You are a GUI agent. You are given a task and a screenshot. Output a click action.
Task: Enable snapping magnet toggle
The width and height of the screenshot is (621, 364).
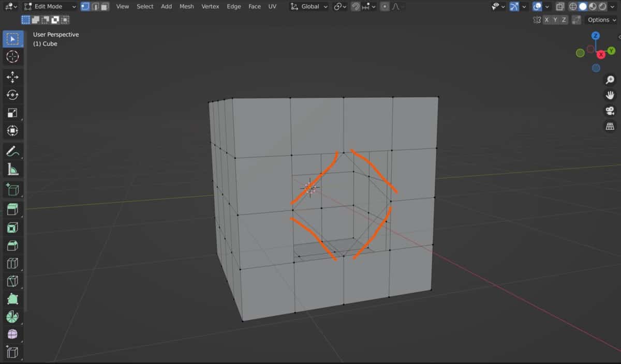(356, 7)
